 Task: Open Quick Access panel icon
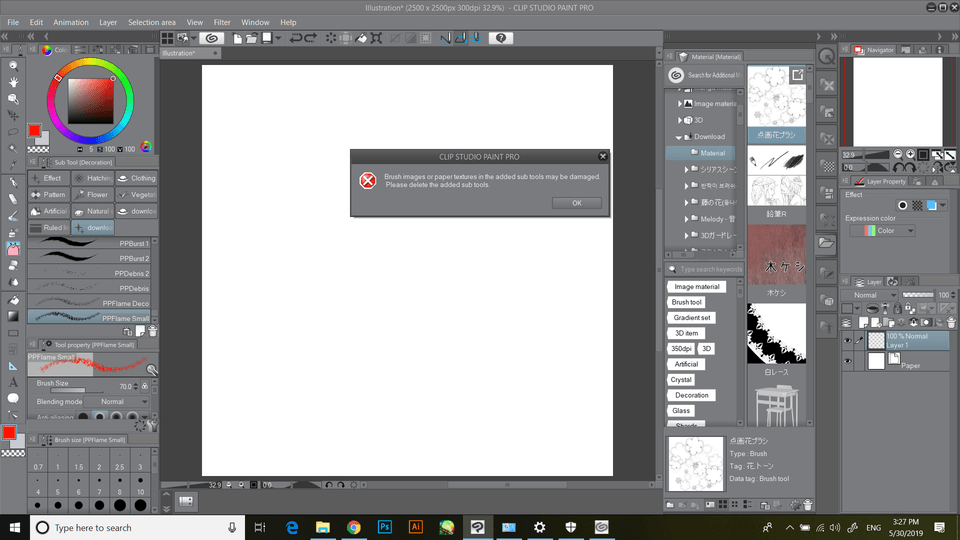point(827,57)
